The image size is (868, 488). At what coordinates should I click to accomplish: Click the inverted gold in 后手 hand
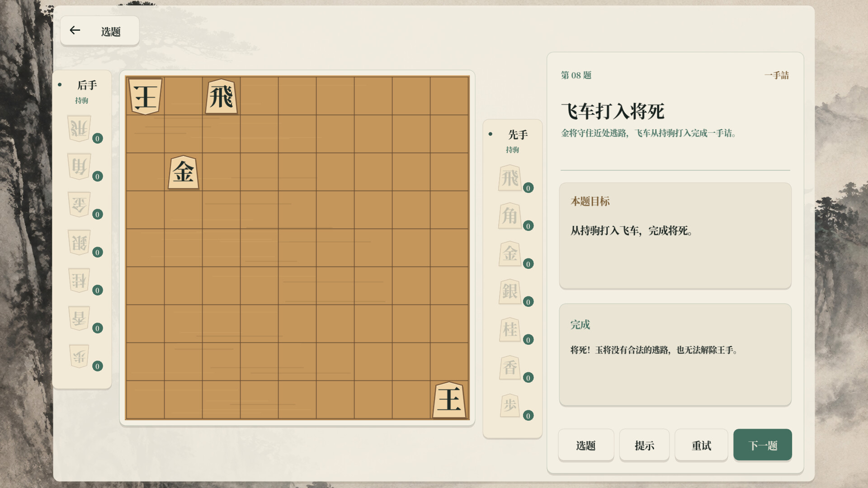pos(79,205)
